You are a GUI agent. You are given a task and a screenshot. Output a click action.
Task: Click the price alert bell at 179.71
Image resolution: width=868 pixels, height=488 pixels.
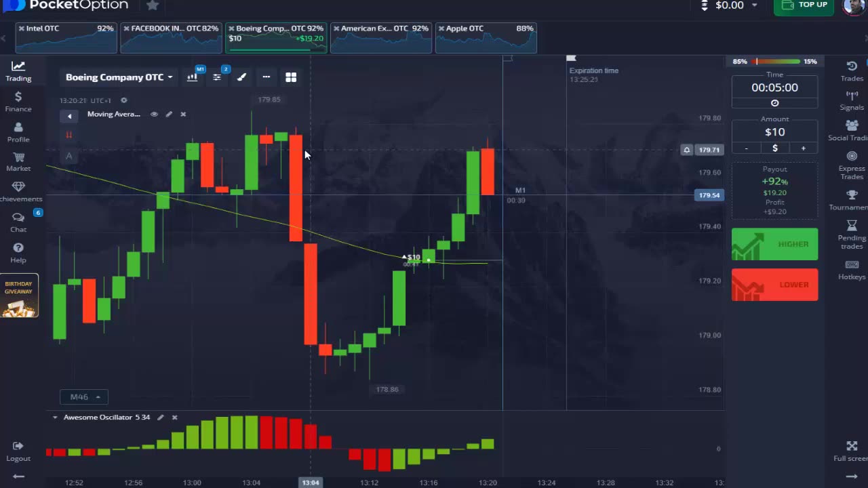tap(687, 150)
